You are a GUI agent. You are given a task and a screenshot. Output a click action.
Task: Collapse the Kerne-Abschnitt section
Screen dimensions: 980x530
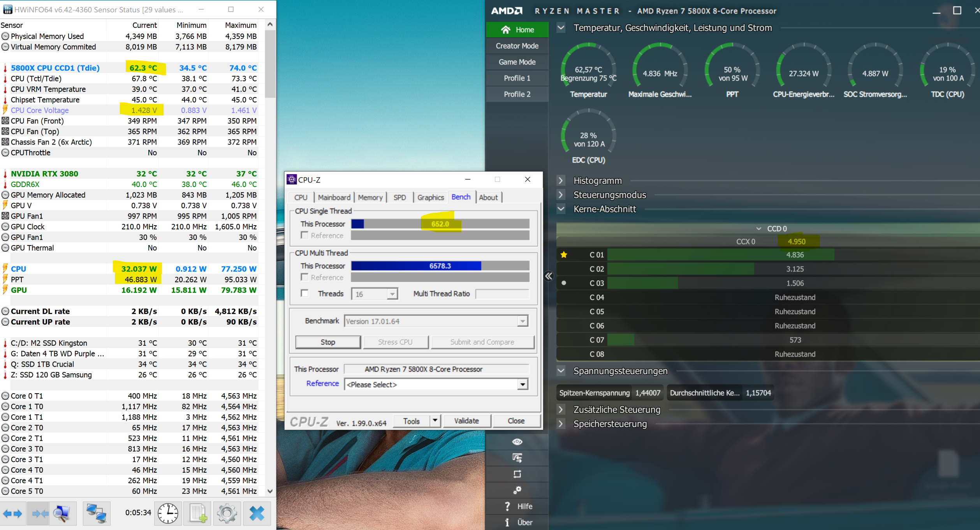(x=561, y=209)
